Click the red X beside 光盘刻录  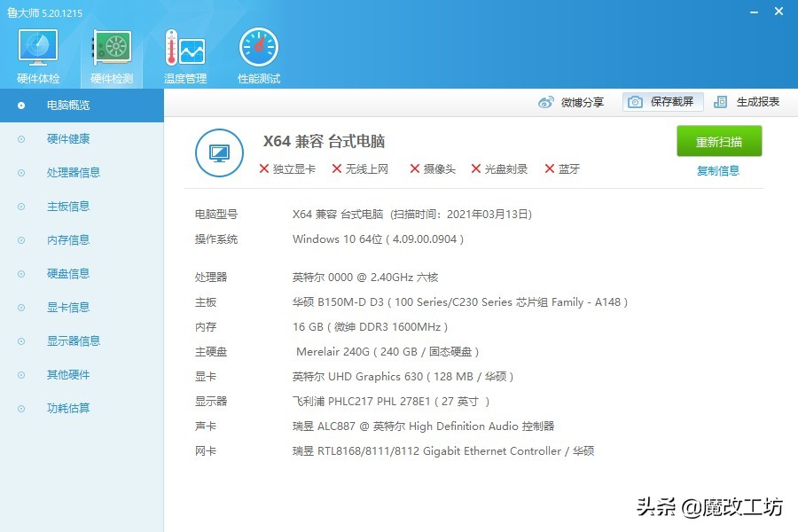tap(476, 168)
